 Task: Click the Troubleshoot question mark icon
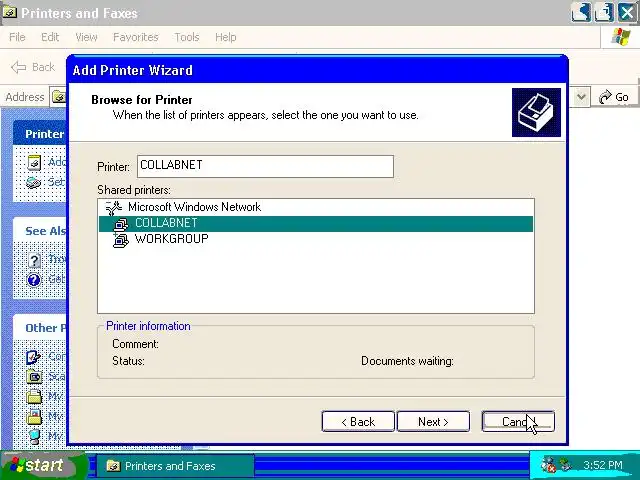pos(34,260)
